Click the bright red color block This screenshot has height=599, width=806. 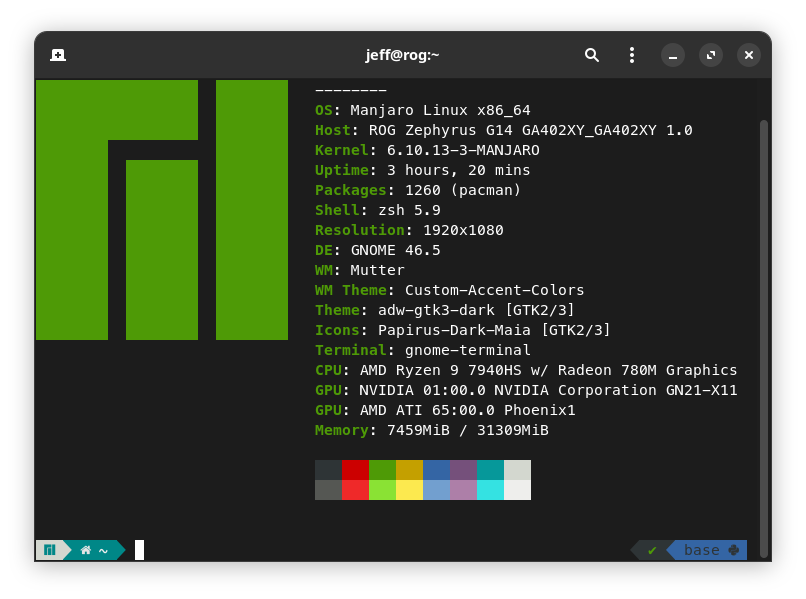click(x=355, y=489)
